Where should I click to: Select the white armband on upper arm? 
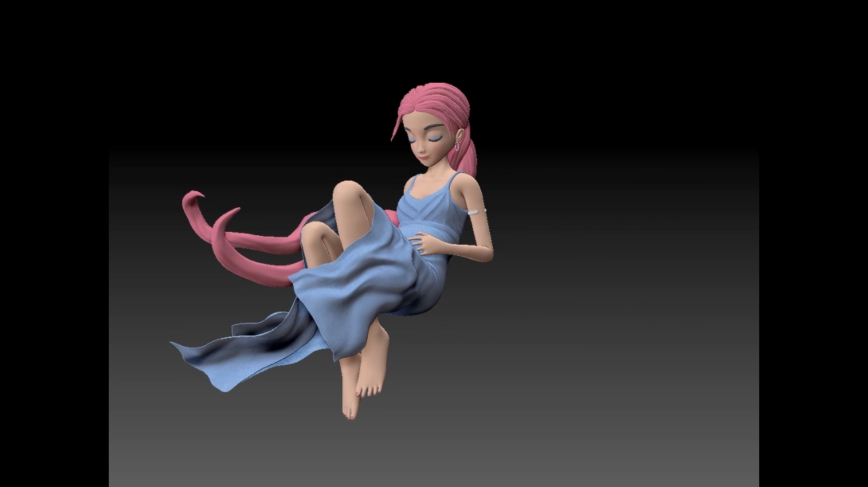click(476, 212)
